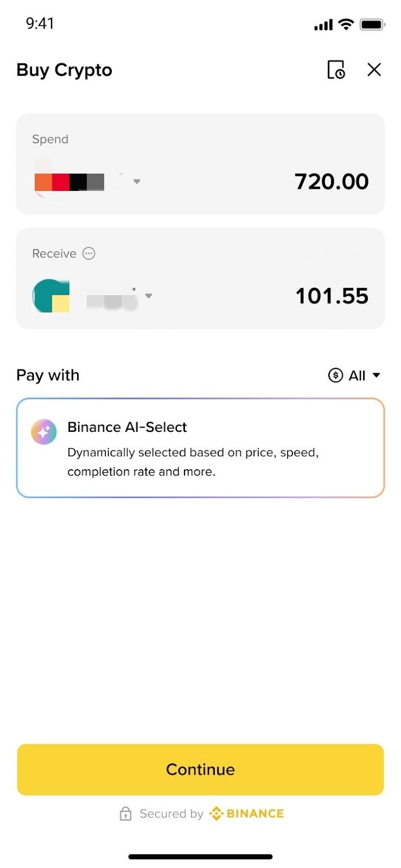The width and height of the screenshot is (401, 868).
Task: Edit the 101.55 receive amount
Action: coord(332,296)
